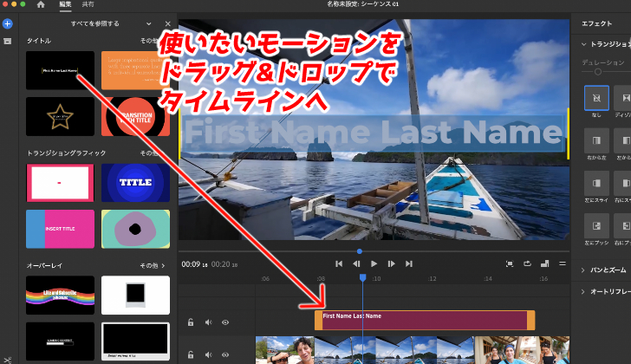Step forward one frame
This screenshot has height=364, width=631.
pos(391,263)
